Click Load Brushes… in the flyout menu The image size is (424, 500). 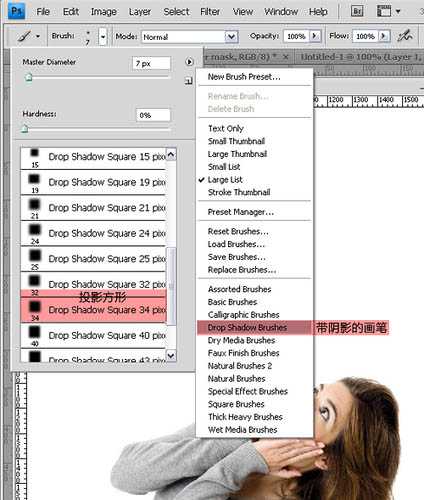tap(236, 244)
